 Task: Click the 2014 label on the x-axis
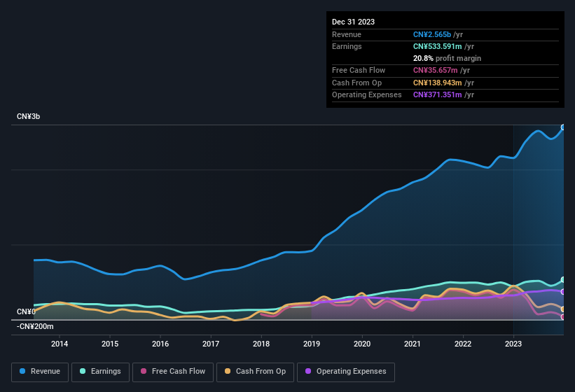point(60,344)
